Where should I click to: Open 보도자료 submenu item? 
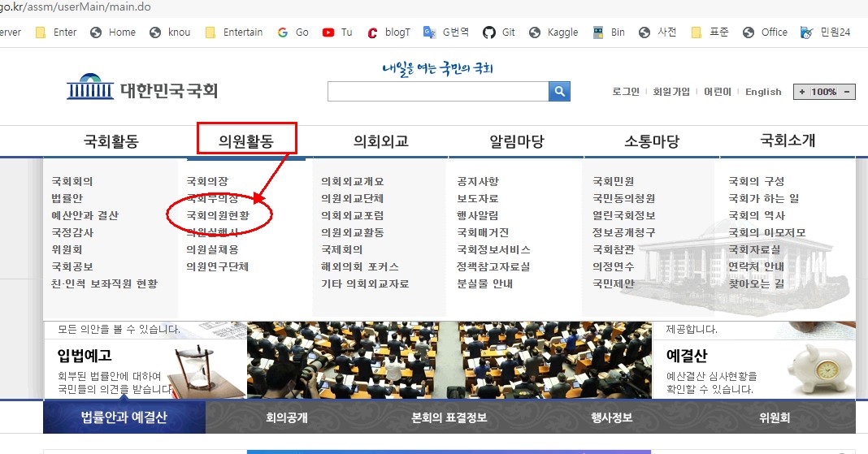pos(477,198)
